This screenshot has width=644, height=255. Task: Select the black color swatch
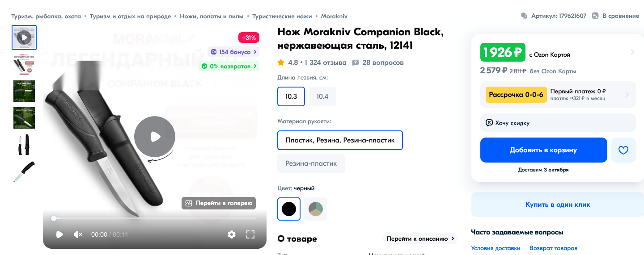tap(289, 209)
